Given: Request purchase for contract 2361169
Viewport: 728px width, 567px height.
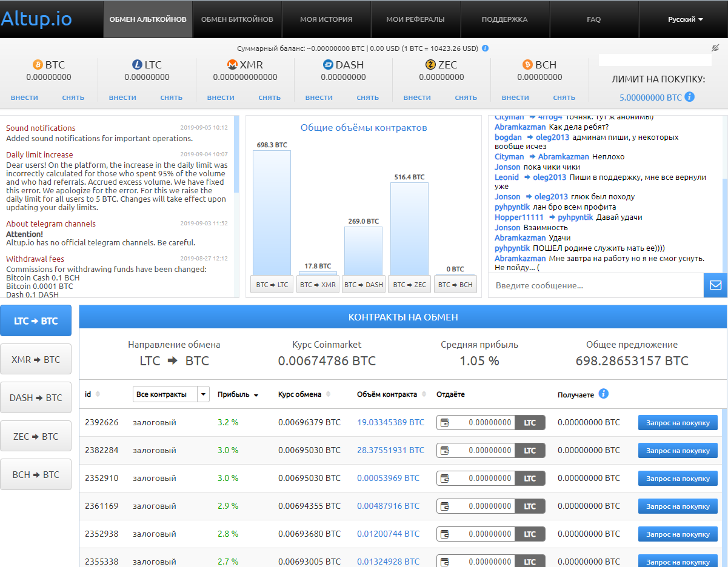Looking at the screenshot, I should tap(678, 506).
